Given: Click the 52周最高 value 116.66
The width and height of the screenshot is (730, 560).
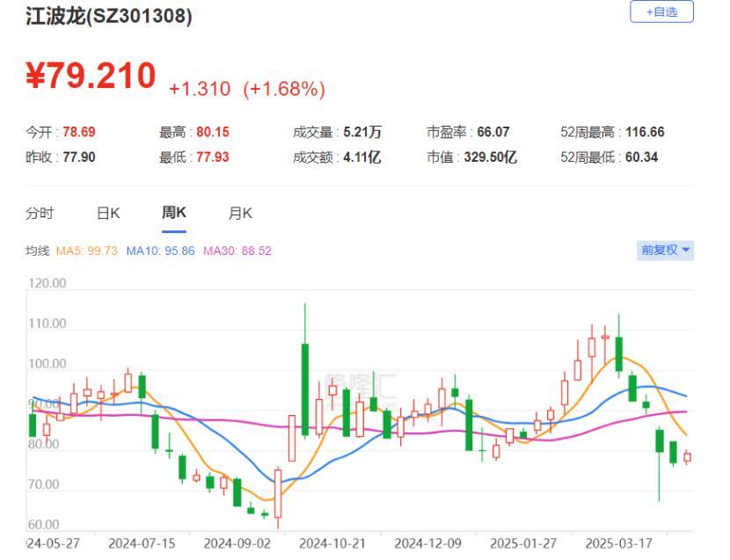Looking at the screenshot, I should click(645, 132).
